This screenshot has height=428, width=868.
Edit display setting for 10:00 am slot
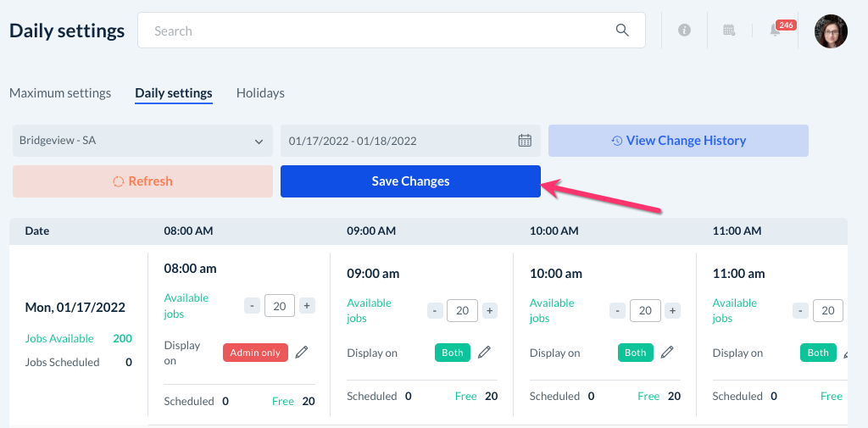click(667, 353)
